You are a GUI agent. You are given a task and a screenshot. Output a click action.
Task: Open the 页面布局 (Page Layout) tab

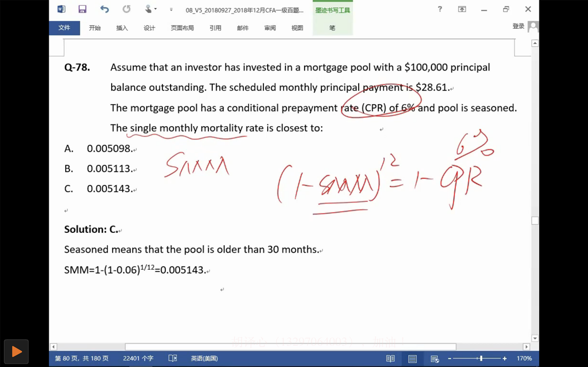click(x=182, y=28)
